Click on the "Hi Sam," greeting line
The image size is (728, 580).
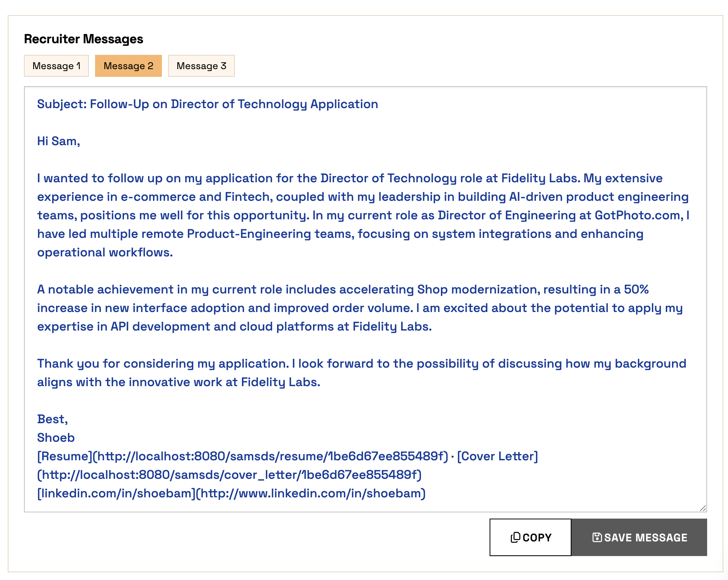[58, 141]
